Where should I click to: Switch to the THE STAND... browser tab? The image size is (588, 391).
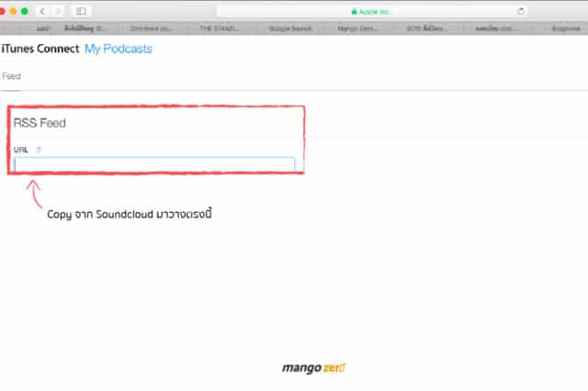(x=221, y=28)
